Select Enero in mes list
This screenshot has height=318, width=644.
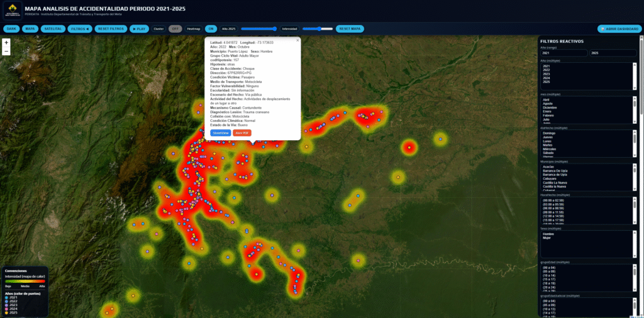(587, 112)
